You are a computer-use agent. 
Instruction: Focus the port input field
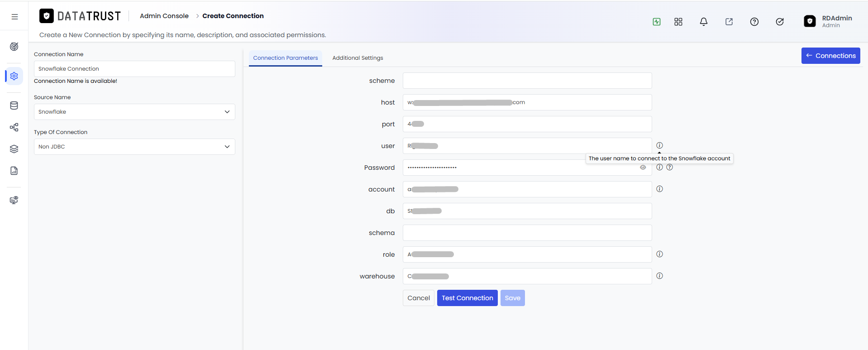tap(527, 124)
